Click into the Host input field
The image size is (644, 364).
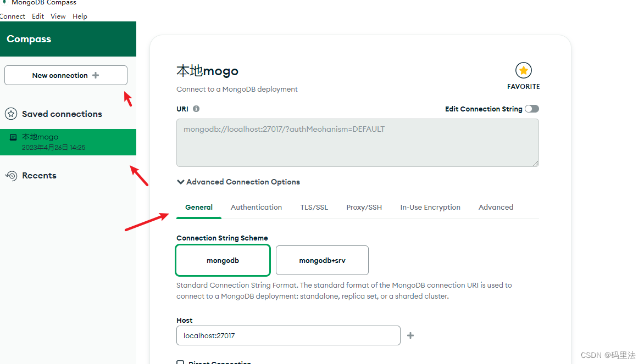pos(288,335)
